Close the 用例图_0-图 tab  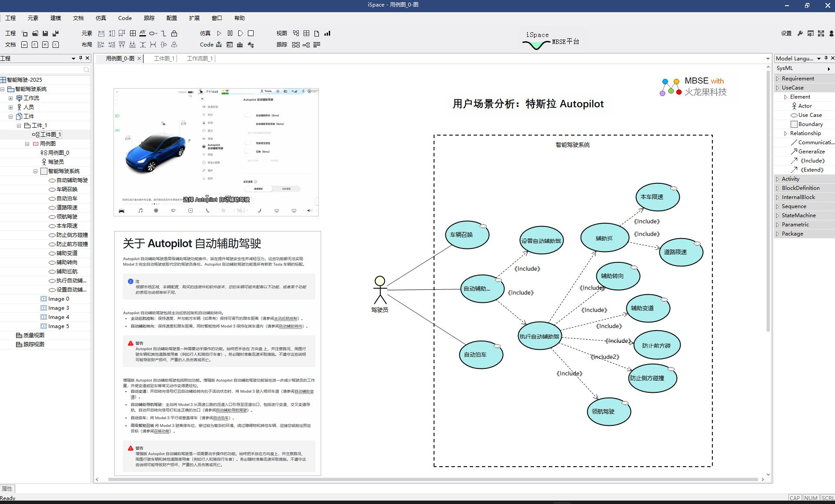pyautogui.click(x=139, y=58)
